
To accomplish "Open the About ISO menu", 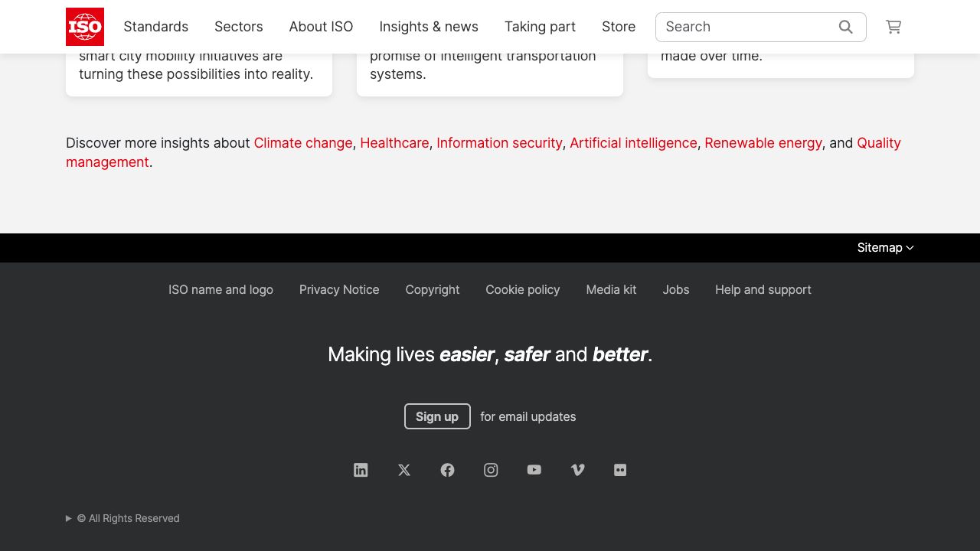I will 321,27.
